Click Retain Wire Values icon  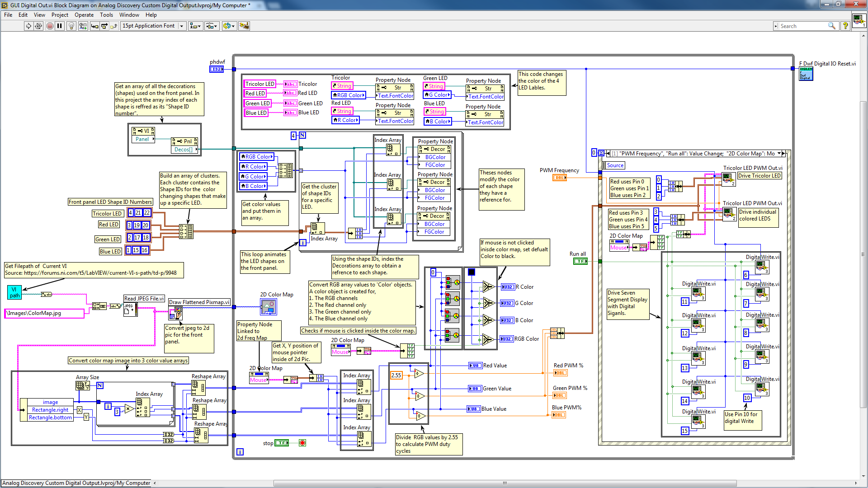click(83, 26)
